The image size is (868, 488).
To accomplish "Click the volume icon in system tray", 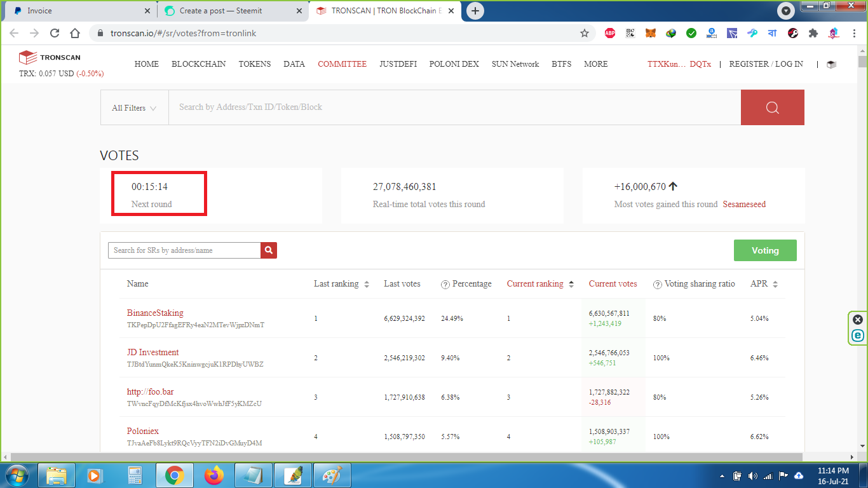I will (752, 476).
